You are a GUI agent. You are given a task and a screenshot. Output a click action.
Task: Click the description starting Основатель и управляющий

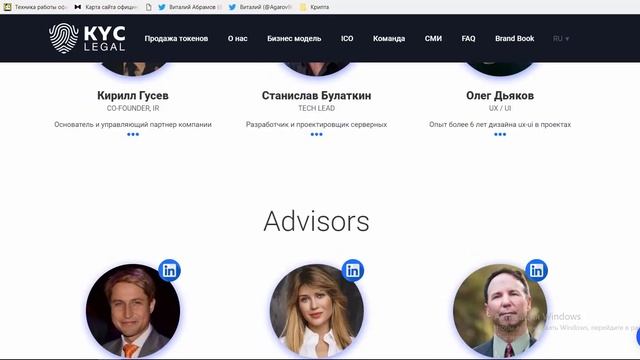pos(133,124)
